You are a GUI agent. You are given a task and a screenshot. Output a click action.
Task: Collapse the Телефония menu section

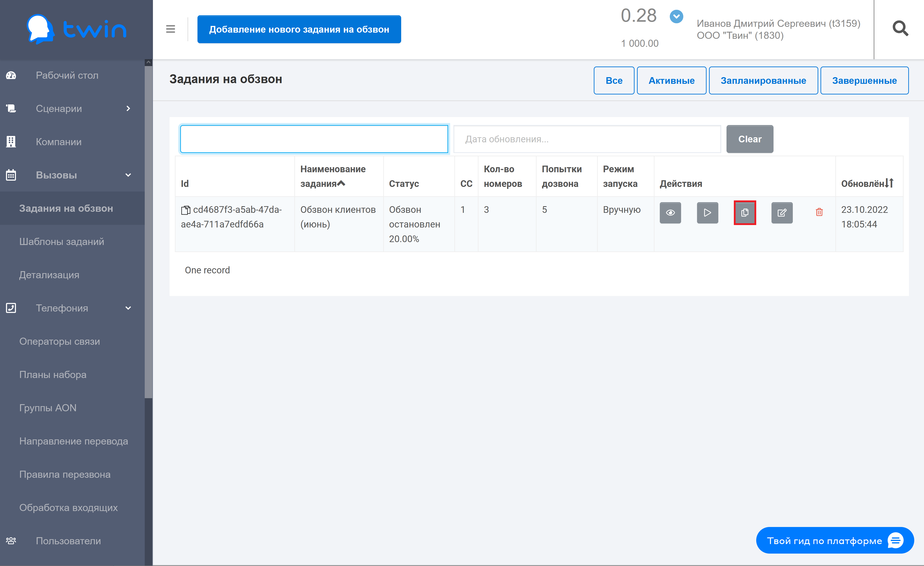pyautogui.click(x=128, y=308)
